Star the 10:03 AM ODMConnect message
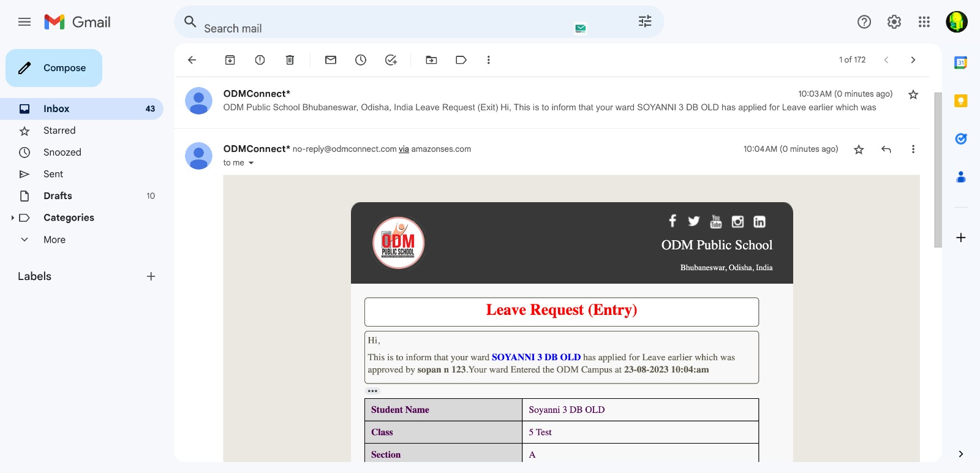 pos(913,94)
